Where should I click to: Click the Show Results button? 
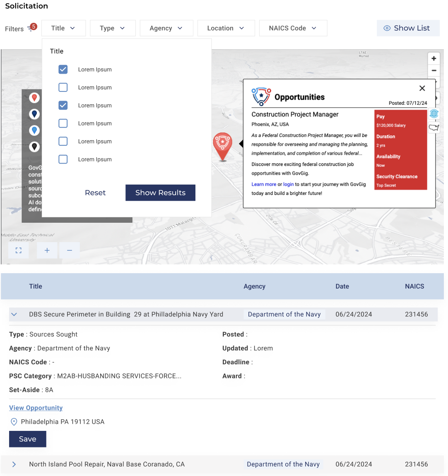click(160, 193)
